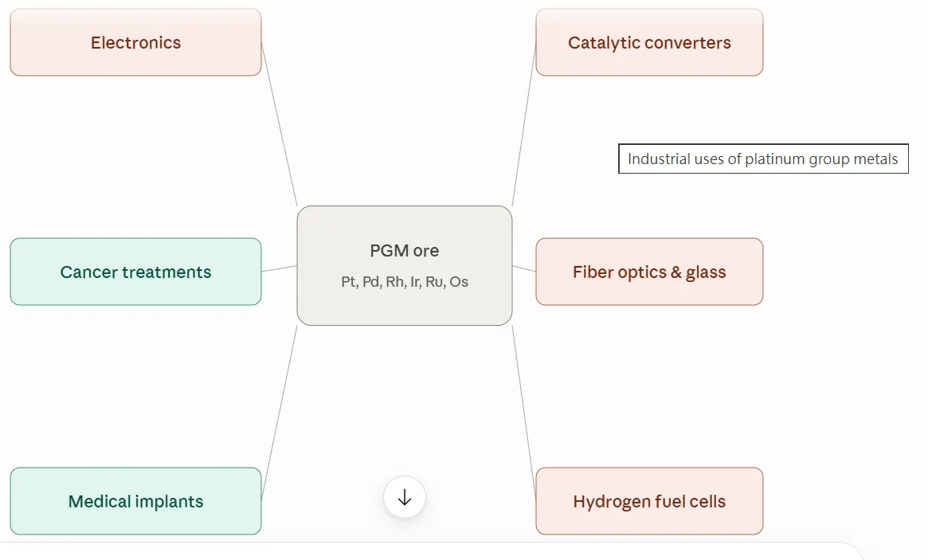Screen dimensions: 928x560
Task: Click the Hydrogen fuel cells label text
Action: (x=649, y=501)
